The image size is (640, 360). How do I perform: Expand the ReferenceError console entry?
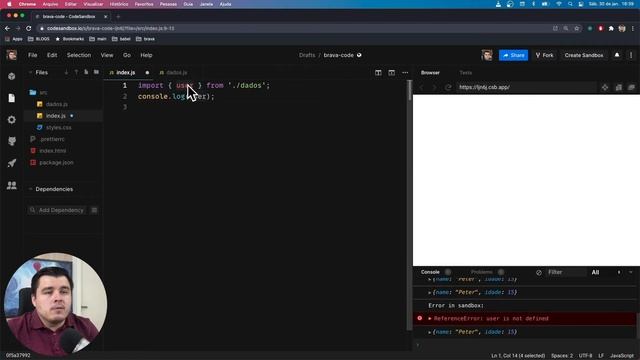pyautogui.click(x=430, y=318)
